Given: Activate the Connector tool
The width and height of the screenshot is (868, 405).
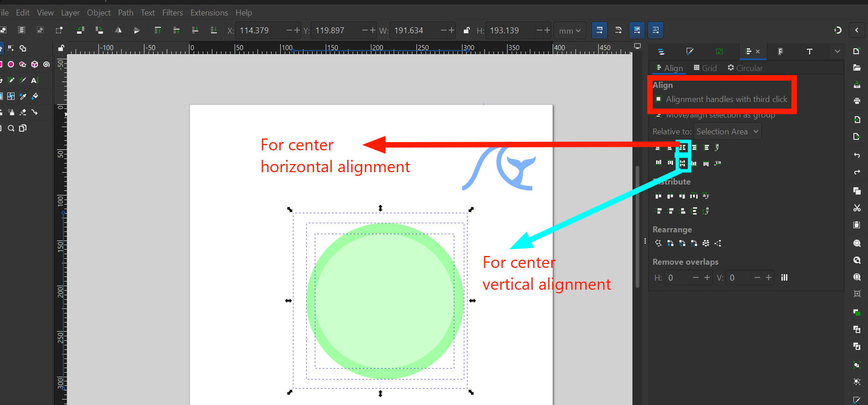Looking at the screenshot, I should 35,112.
